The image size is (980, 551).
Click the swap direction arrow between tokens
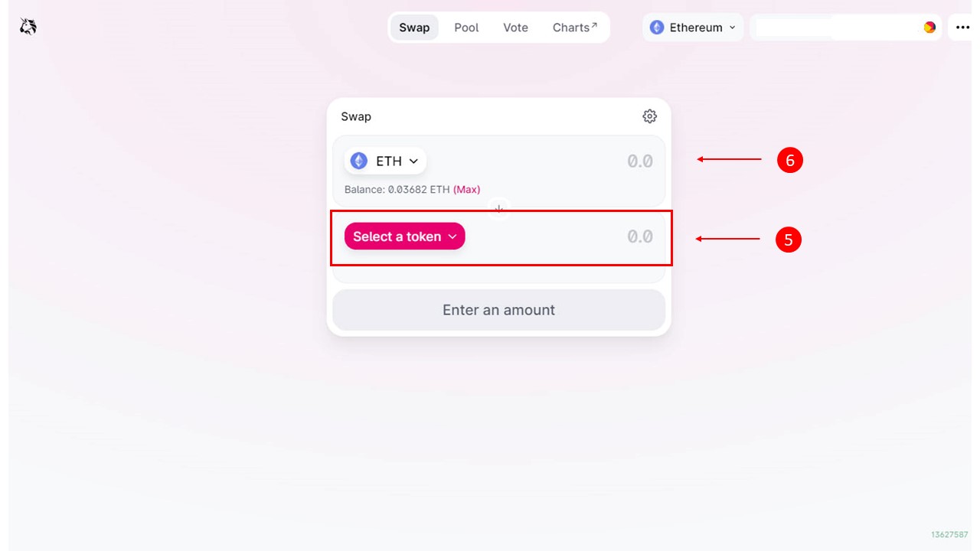[499, 209]
